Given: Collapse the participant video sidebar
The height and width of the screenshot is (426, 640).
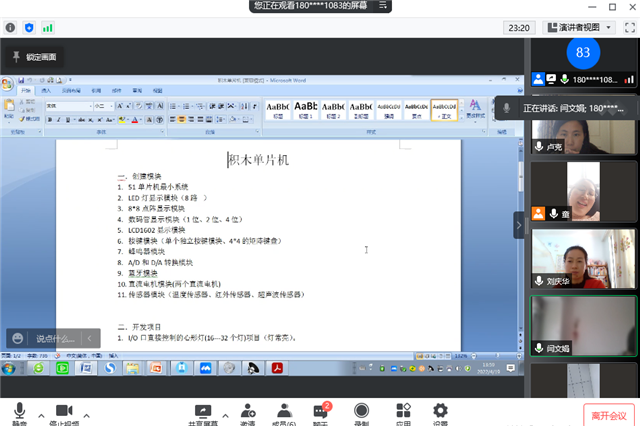Looking at the screenshot, I should (x=519, y=226).
